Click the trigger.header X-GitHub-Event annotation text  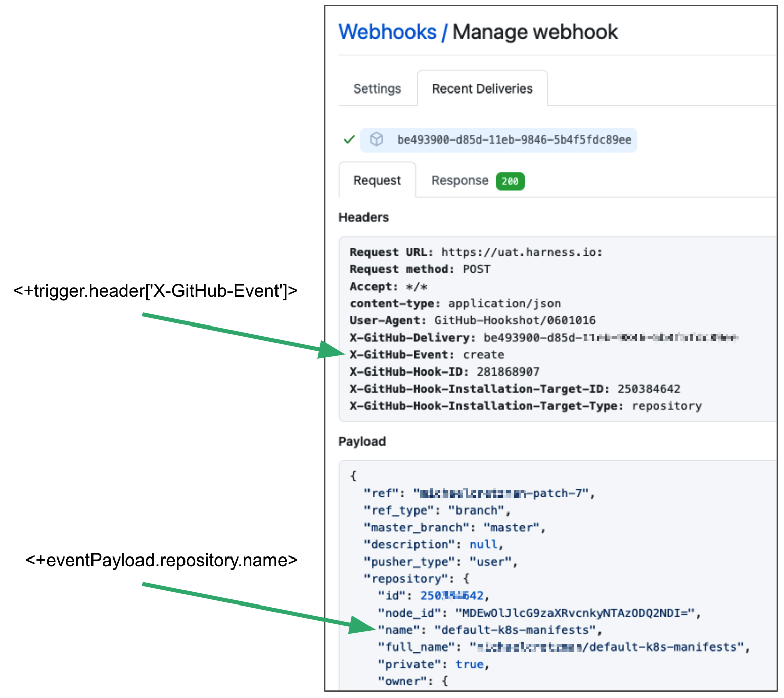(x=156, y=291)
